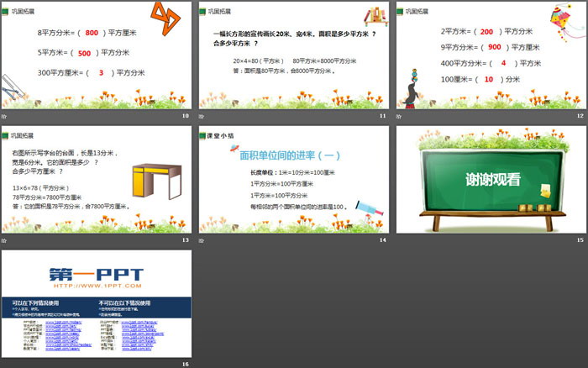
Task: Click the HTTP://WWW.1PPT.COM link on slide 16
Action: tap(96, 286)
